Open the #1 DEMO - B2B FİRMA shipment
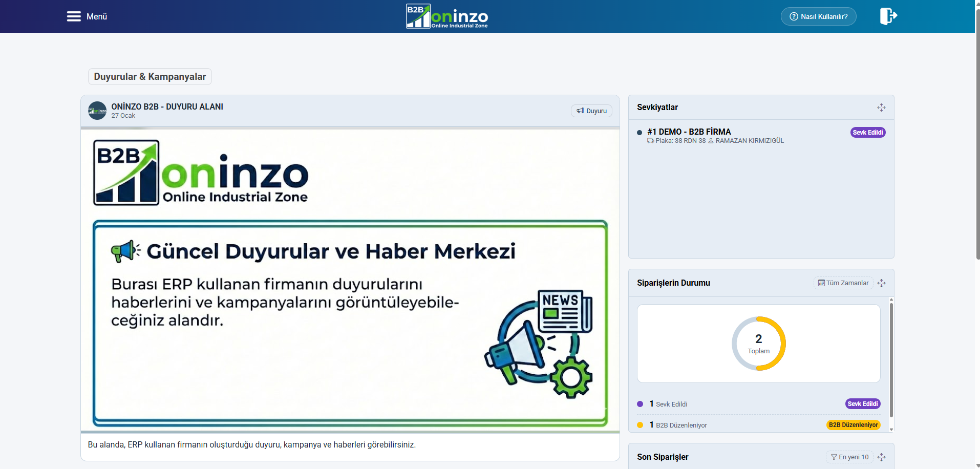The image size is (980, 469). point(688,132)
